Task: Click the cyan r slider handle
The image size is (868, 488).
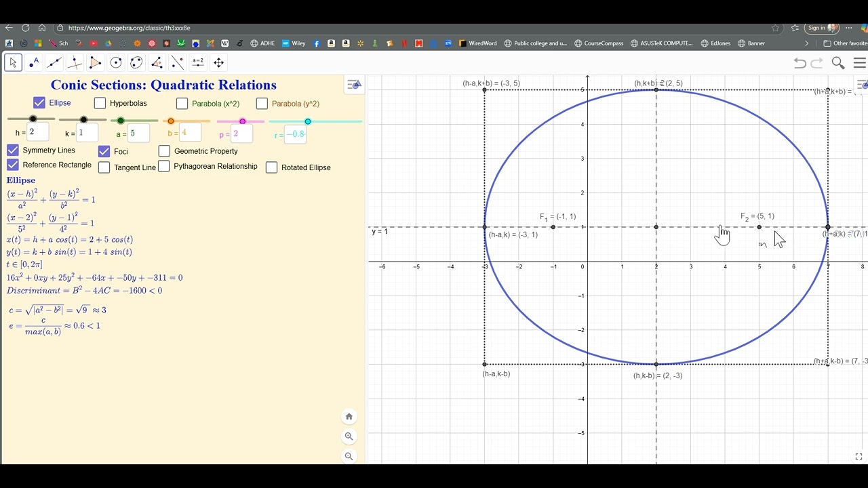Action: (307, 122)
